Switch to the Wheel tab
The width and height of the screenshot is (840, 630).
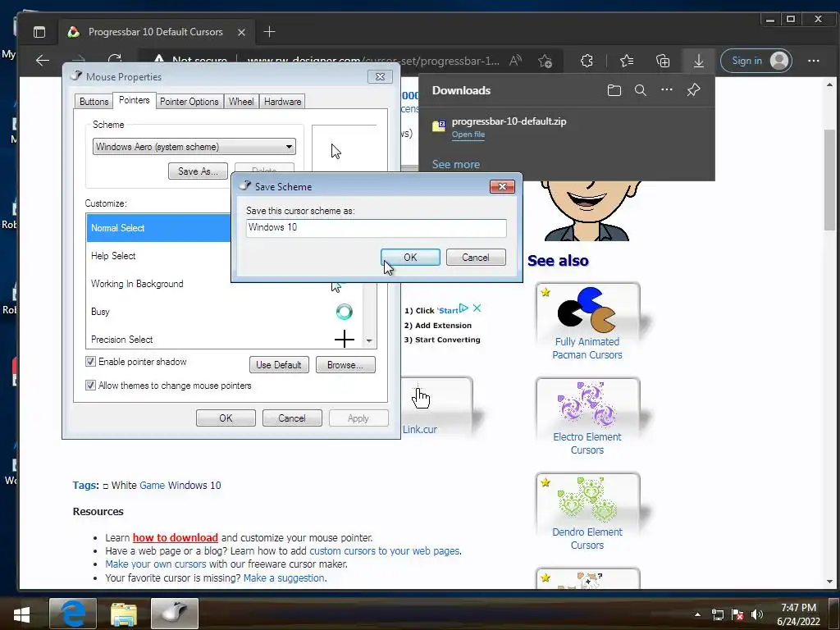click(x=241, y=101)
